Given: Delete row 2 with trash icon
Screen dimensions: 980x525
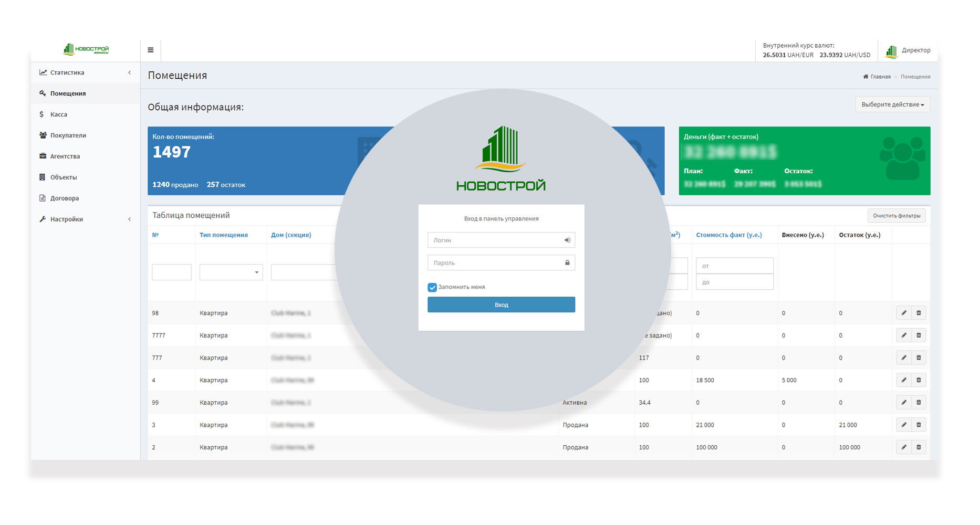Looking at the screenshot, I should pyautogui.click(x=919, y=447).
